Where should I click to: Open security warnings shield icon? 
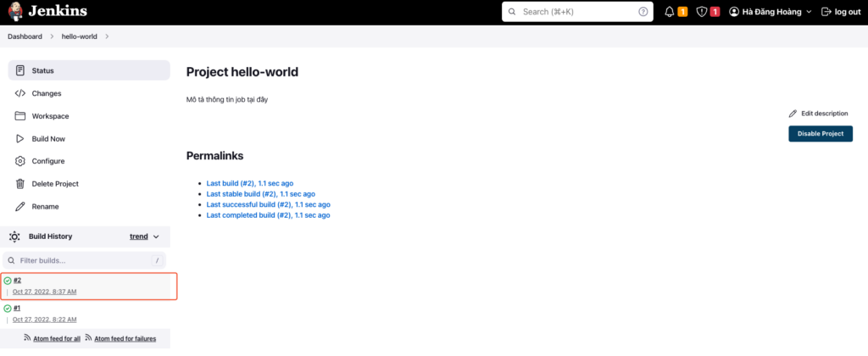[x=701, y=12]
